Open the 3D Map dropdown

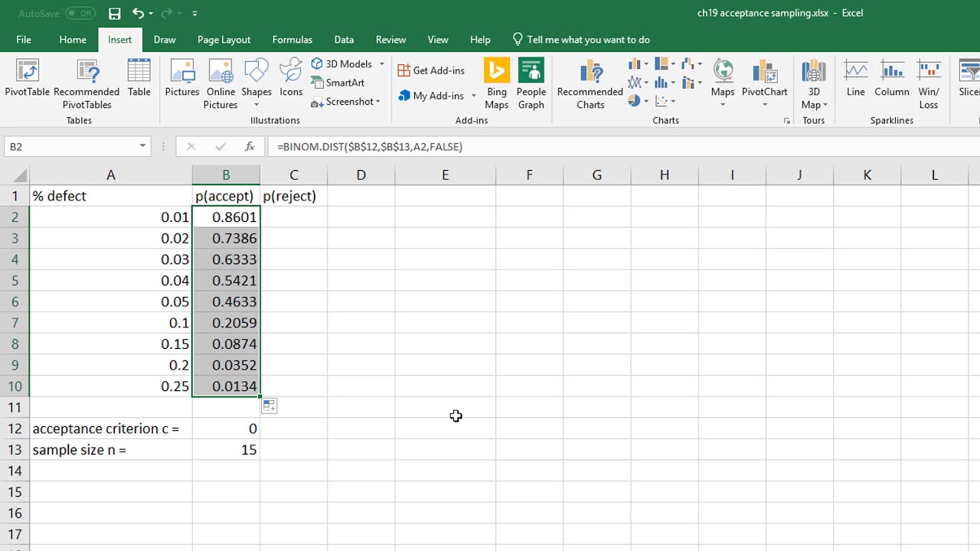pos(813,84)
